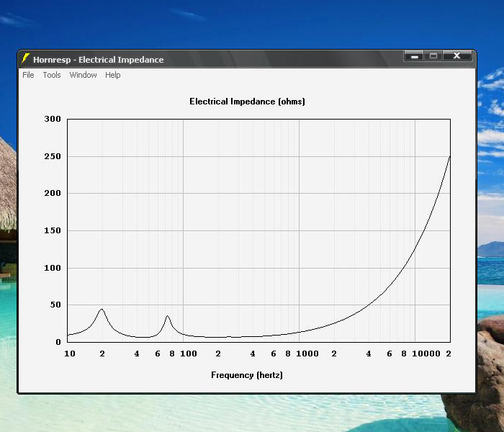This screenshot has height=432, width=504.
Task: Click the 100 label on the vertical impedance axis
Action: pos(53,268)
